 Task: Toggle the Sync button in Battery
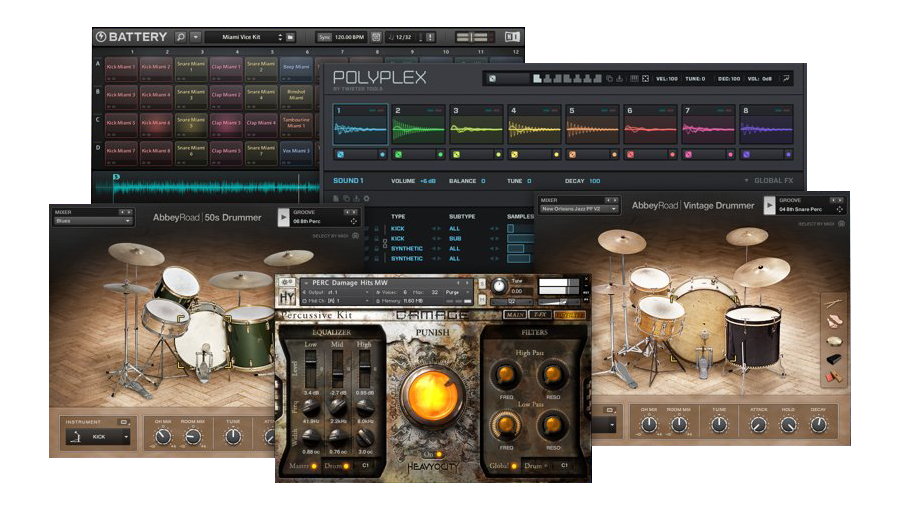(x=325, y=37)
